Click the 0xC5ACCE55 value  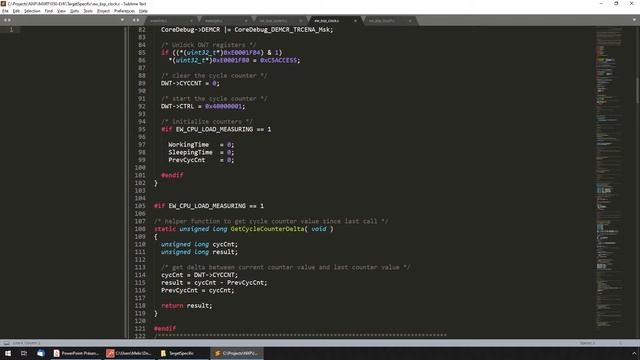coord(280,60)
